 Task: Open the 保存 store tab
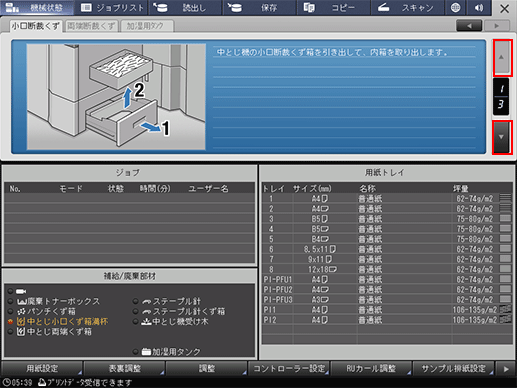tap(259, 8)
